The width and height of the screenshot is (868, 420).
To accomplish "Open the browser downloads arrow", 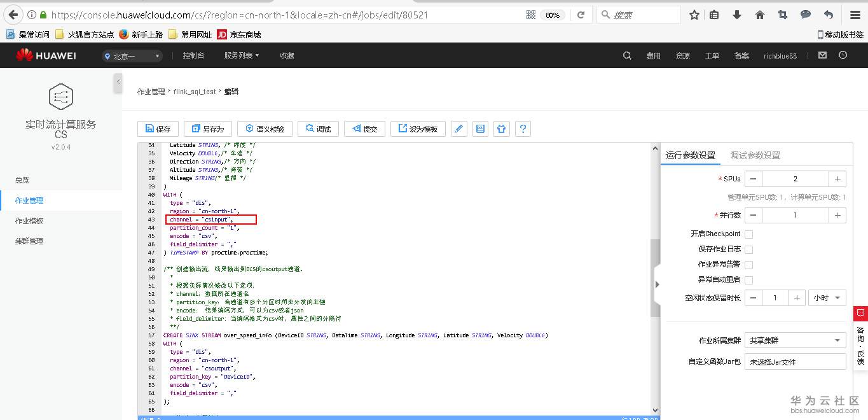I will click(737, 15).
